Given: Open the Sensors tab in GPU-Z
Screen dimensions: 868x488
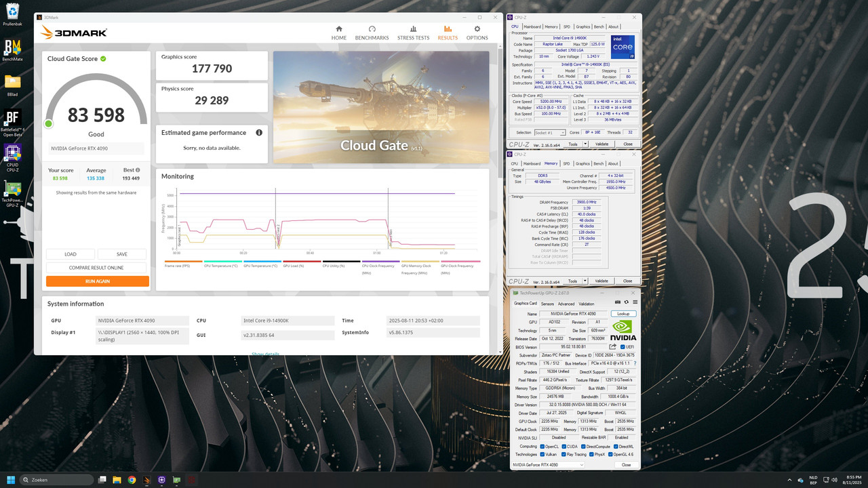Looking at the screenshot, I should coord(547,304).
